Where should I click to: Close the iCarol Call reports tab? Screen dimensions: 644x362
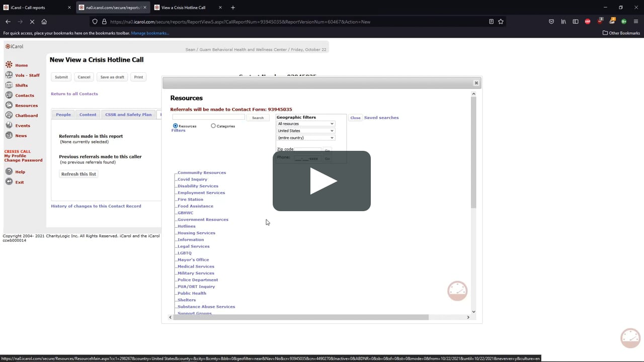(x=69, y=8)
